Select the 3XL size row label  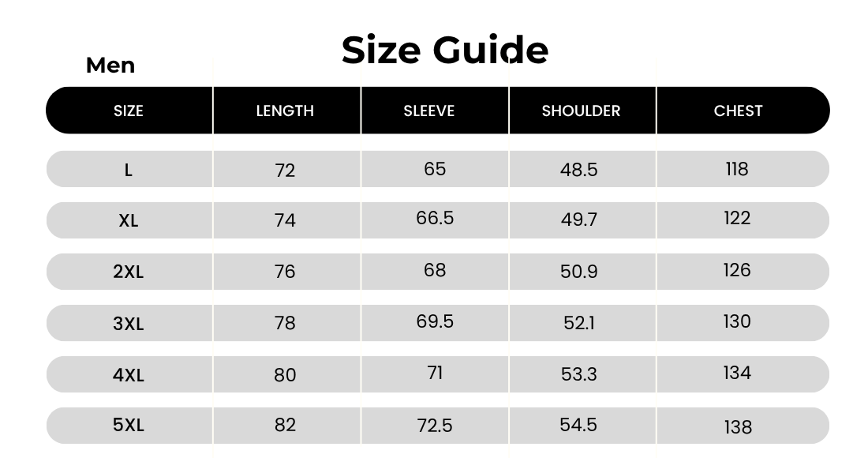[x=129, y=323]
